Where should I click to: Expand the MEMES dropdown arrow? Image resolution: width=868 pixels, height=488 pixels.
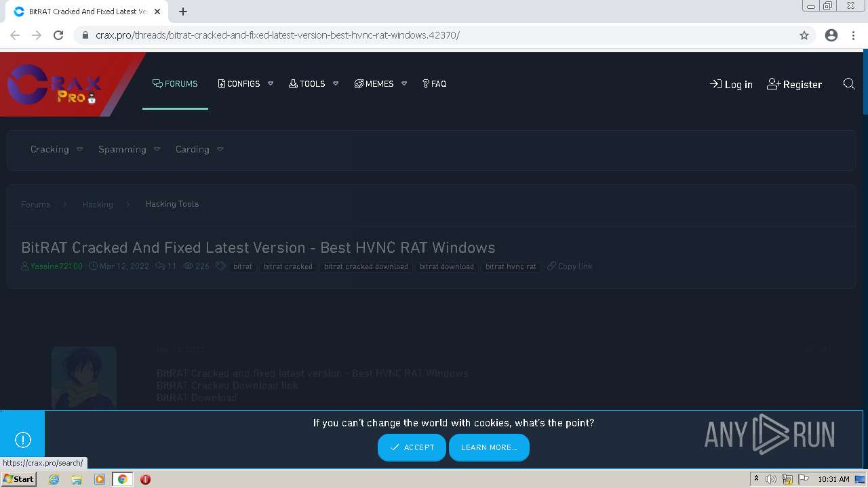[x=404, y=84]
